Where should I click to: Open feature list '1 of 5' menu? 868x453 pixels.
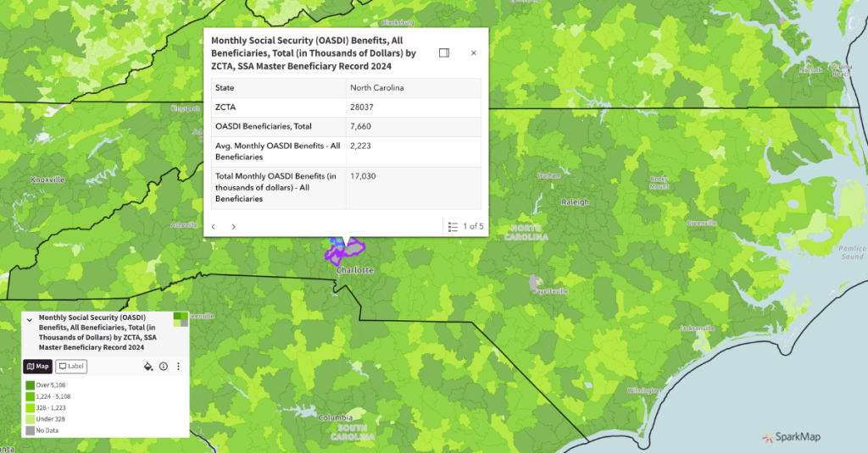[x=453, y=226]
